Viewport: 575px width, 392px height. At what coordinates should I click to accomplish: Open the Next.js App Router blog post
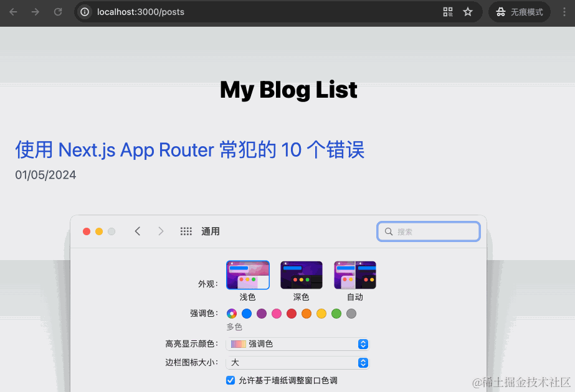coord(189,149)
